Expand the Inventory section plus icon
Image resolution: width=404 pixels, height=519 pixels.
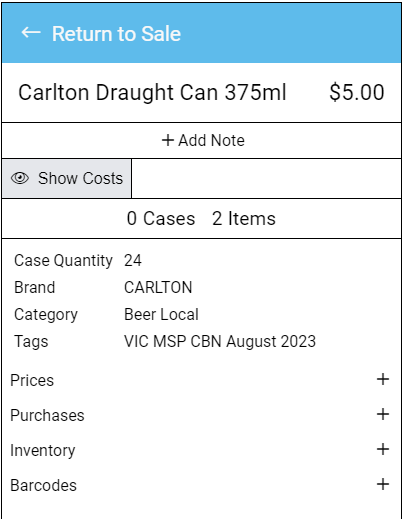tap(383, 449)
